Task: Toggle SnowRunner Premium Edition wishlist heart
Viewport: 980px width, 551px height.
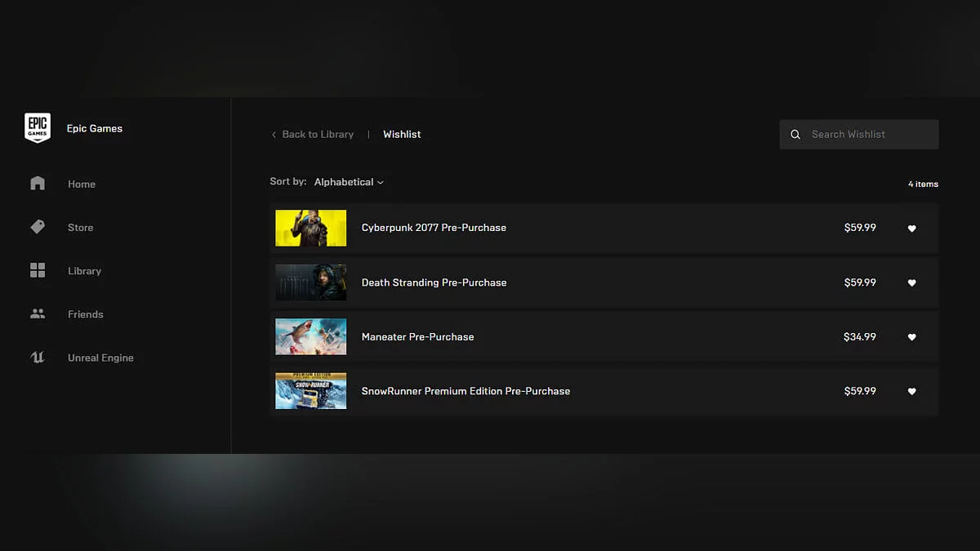Action: 911,391
